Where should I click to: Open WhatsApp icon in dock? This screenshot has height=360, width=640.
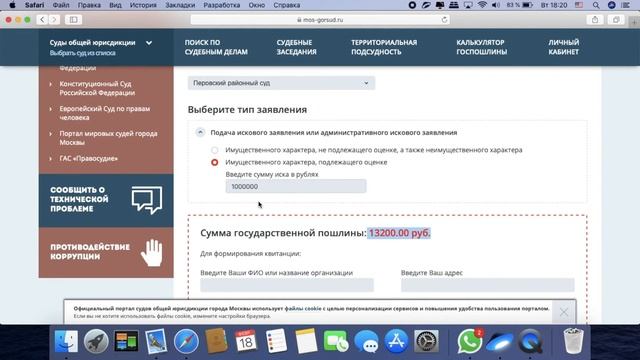pos(469,341)
